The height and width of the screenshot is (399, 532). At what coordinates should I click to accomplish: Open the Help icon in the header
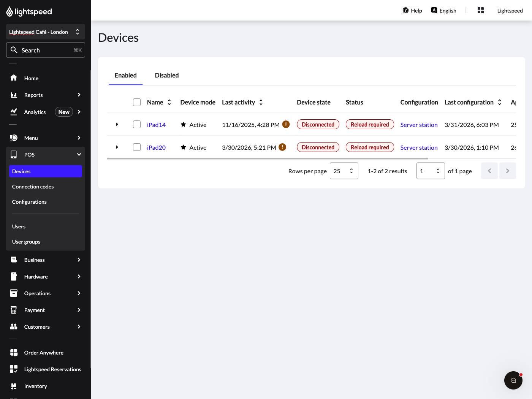click(405, 10)
